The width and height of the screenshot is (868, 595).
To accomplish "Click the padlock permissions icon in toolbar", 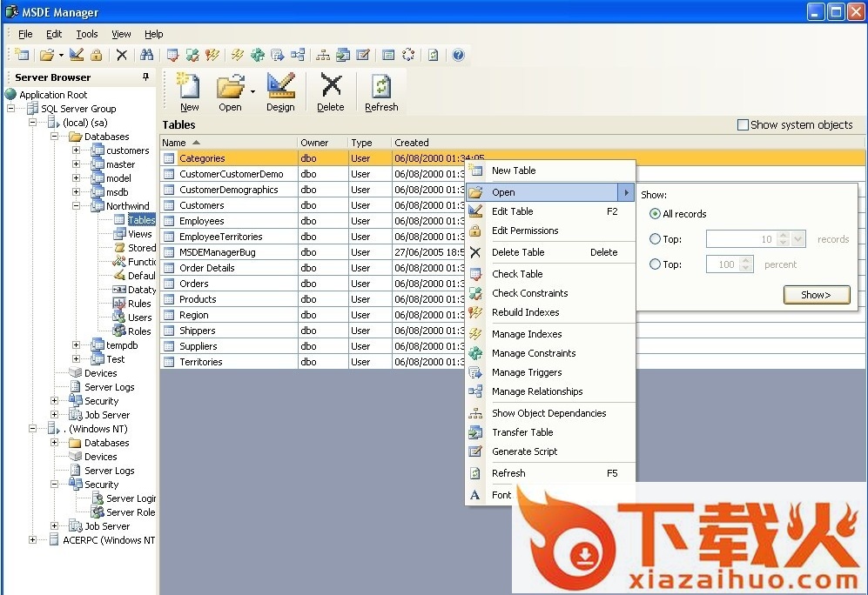I will click(97, 55).
